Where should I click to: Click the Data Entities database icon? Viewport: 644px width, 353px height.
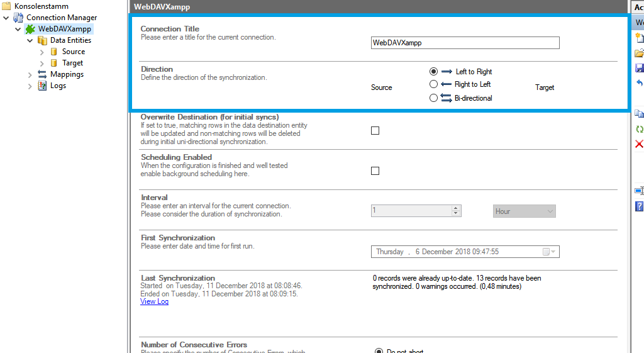click(x=42, y=40)
